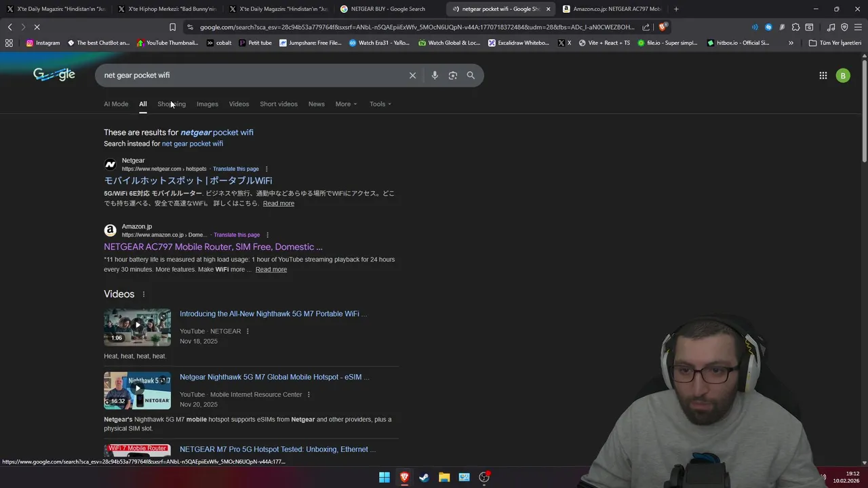
Task: Open the Windows Start menu
Action: pos(384,477)
